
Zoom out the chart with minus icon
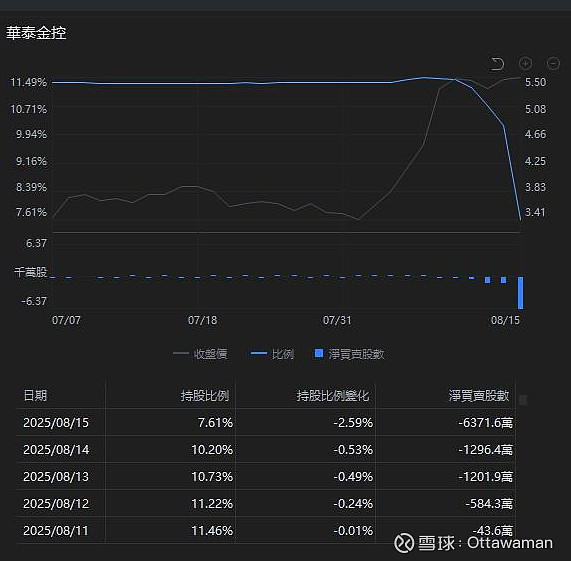(553, 63)
